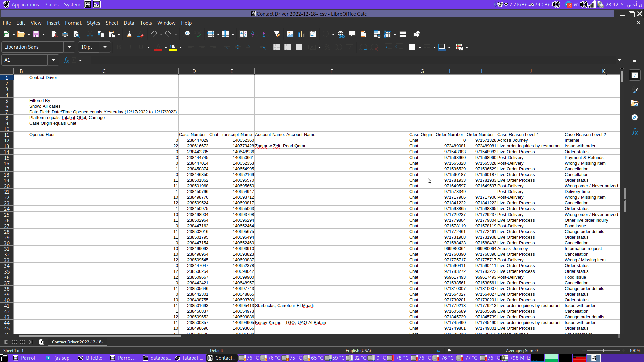Click the Insert Chart icon
Viewport: 644px width, 362px height.
(301, 34)
